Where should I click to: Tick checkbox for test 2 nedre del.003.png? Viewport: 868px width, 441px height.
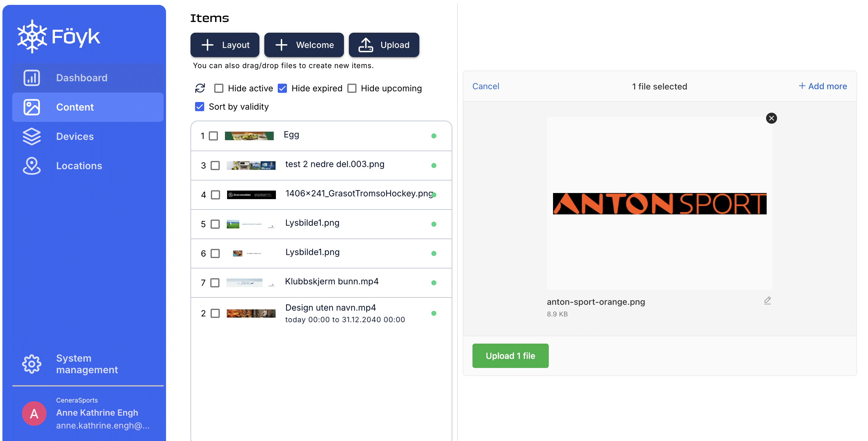pyautogui.click(x=215, y=166)
